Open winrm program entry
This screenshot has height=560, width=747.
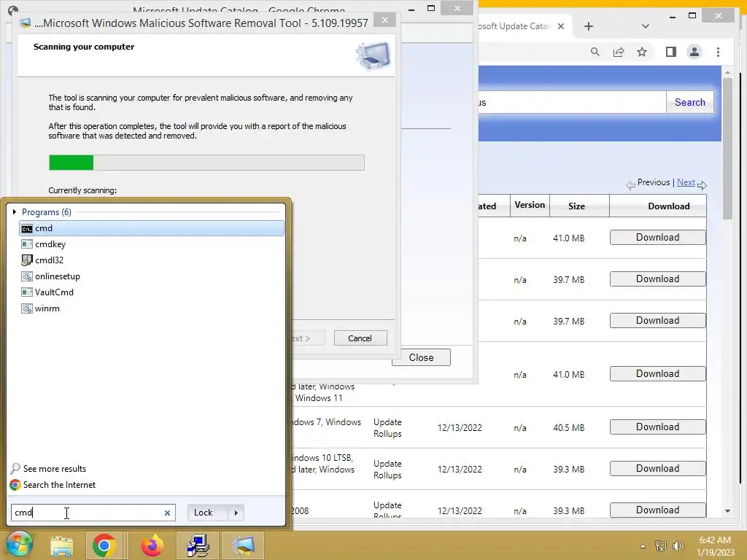[41, 308]
